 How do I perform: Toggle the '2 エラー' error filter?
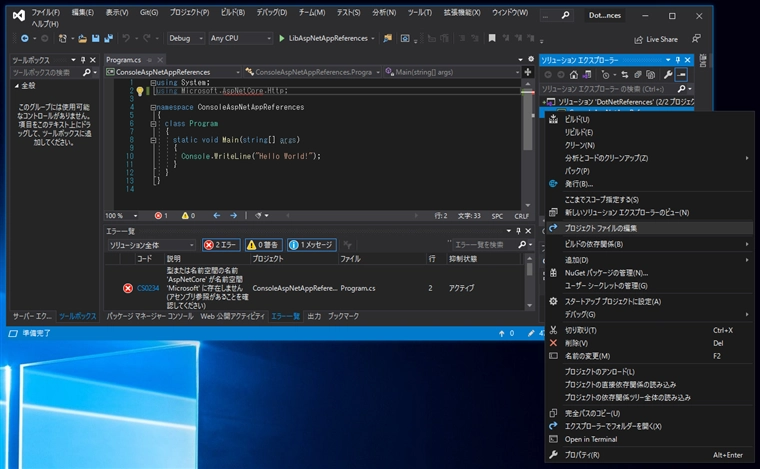[221, 245]
